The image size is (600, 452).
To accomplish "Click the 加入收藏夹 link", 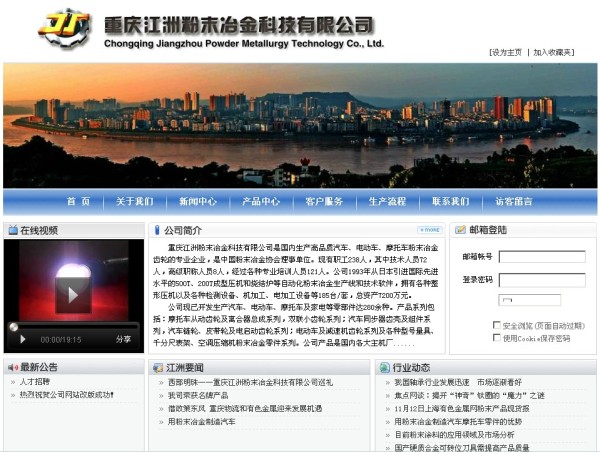I will [552, 52].
